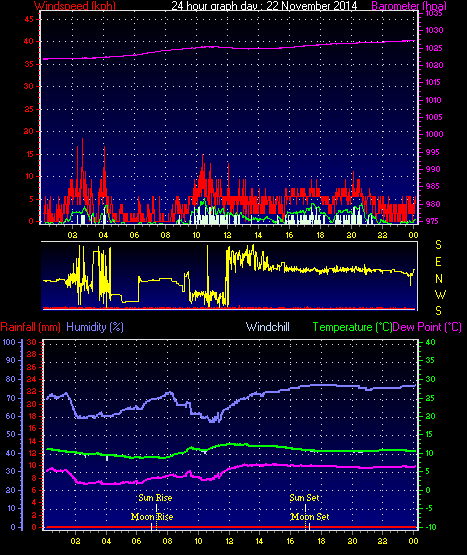Click hour 18 on the wind graph axis
467x555 pixels.
320,235
